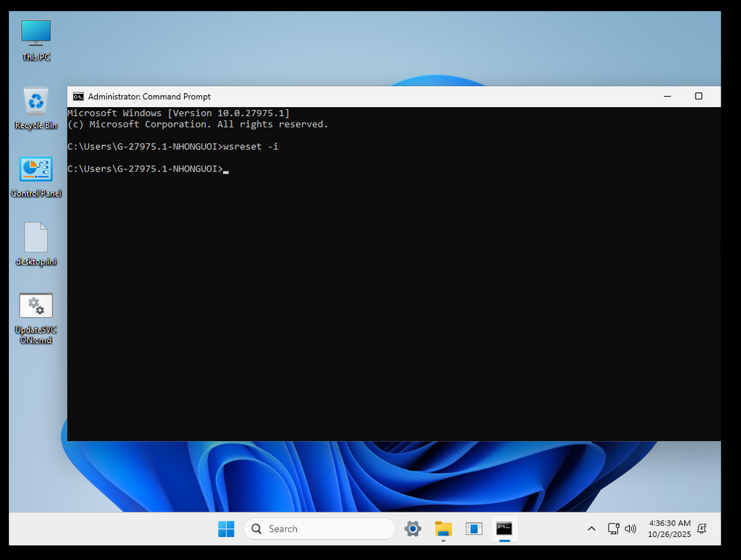Click the Microsoft Corporation copyright line
This screenshot has height=560, width=741.
[x=197, y=125]
